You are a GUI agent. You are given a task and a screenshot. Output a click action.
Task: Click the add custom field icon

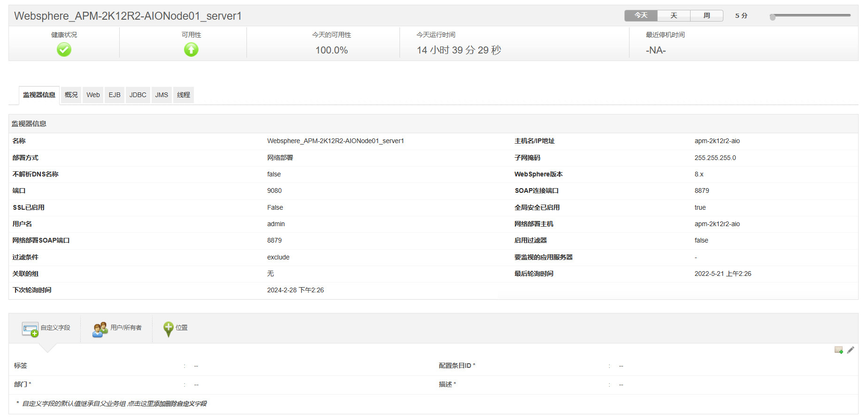tap(838, 350)
